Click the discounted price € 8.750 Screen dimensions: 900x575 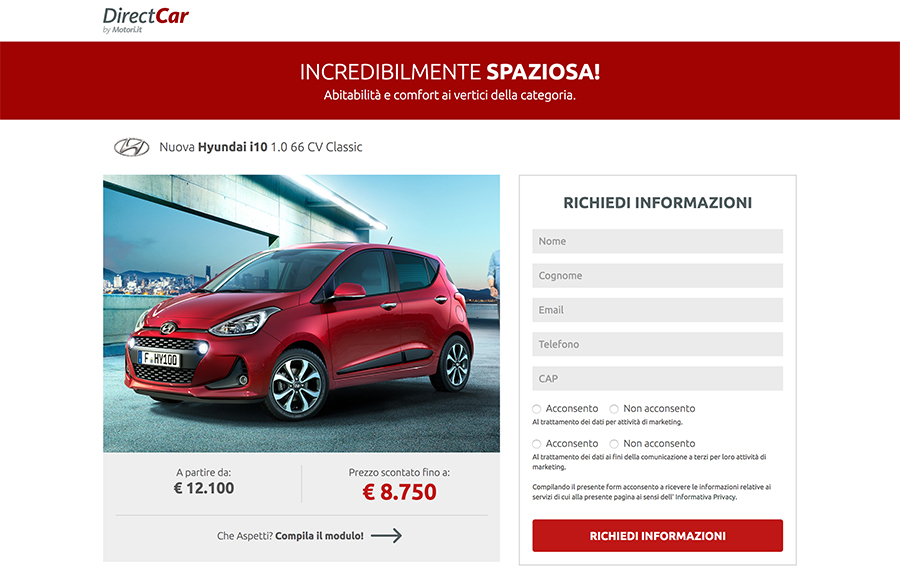399,492
